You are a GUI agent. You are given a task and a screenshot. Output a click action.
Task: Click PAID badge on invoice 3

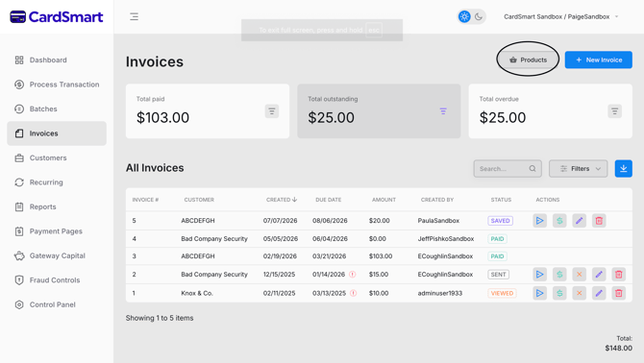(497, 256)
